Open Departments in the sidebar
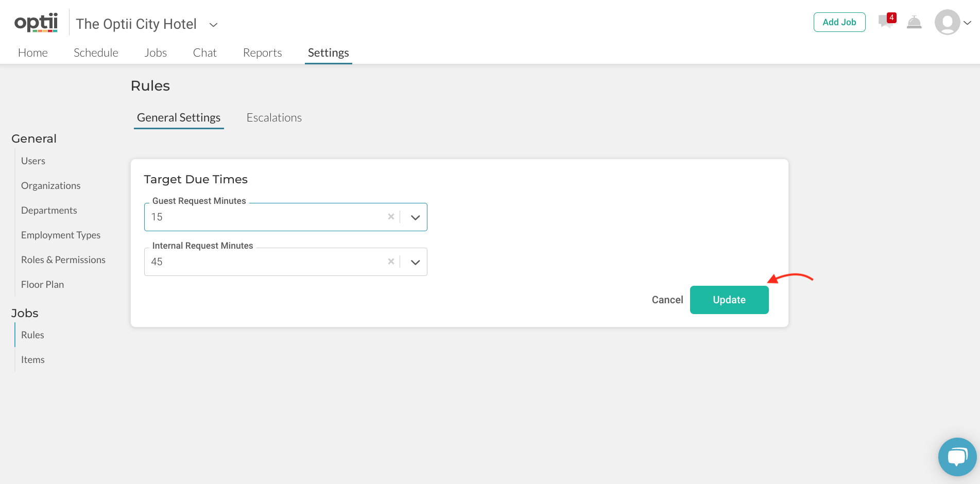The height and width of the screenshot is (484, 980). tap(49, 210)
